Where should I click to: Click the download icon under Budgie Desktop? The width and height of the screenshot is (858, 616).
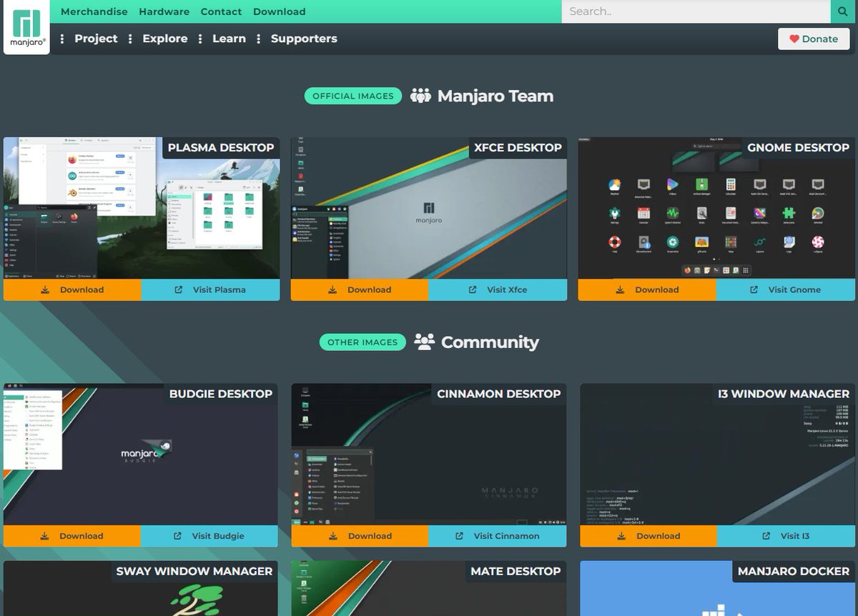coord(44,536)
